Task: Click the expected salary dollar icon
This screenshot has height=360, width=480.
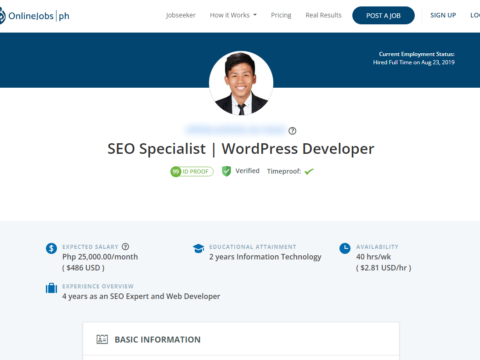Action: tap(51, 248)
